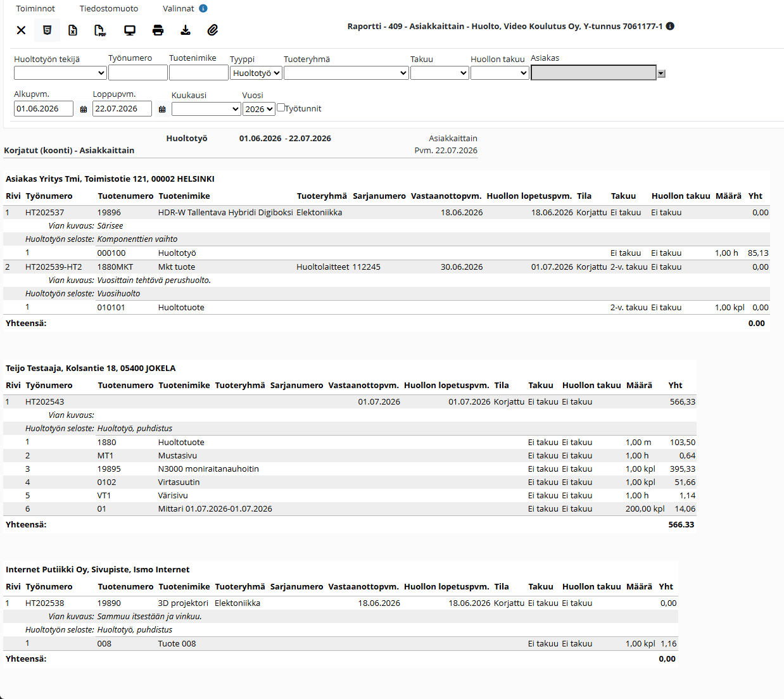Open the Alkupvm. calendar picker
This screenshot has width=784, height=699.
pyautogui.click(x=84, y=110)
